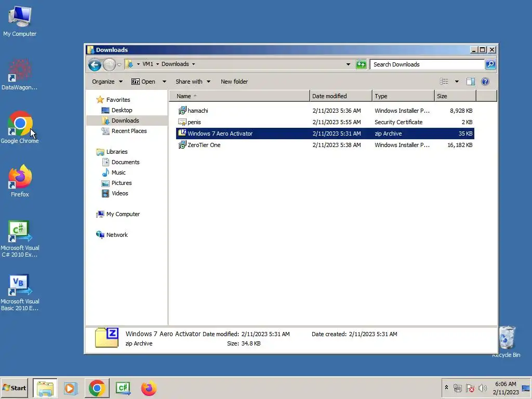The height and width of the screenshot is (399, 532).
Task: Open Explorer help button
Action: click(485, 82)
